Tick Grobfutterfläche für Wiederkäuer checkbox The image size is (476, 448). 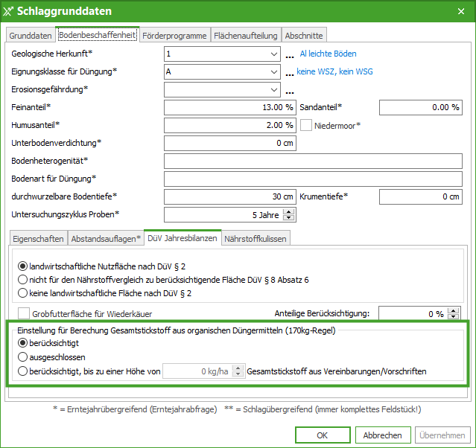coord(24,313)
